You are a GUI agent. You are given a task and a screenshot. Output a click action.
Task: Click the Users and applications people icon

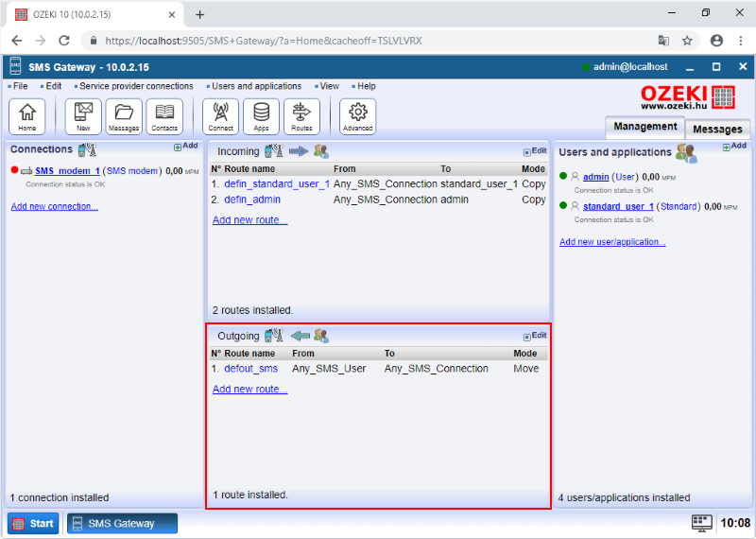click(x=686, y=153)
